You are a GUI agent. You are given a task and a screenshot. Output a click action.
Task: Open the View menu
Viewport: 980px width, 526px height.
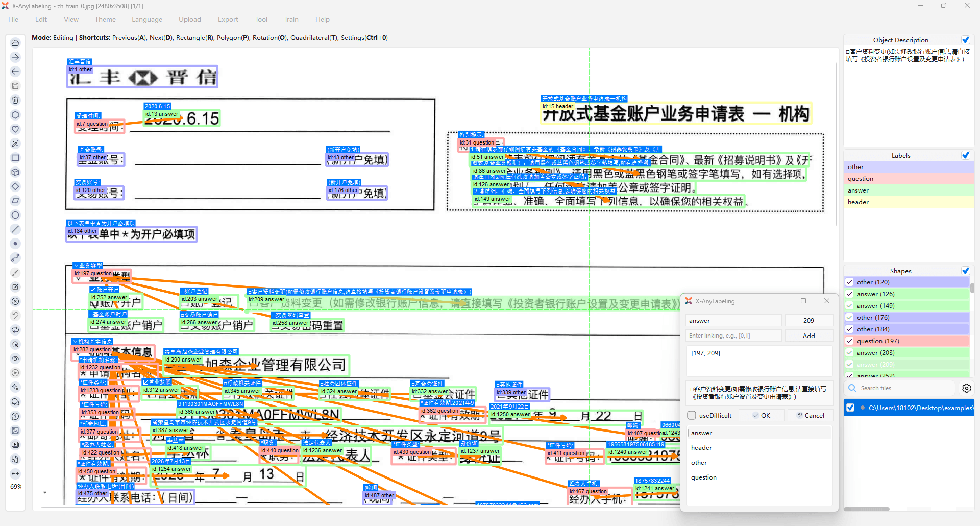pyautogui.click(x=71, y=19)
